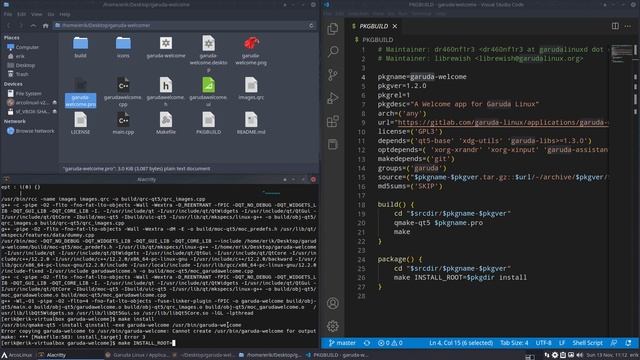Open Help menu in file manager
The image size is (640, 360).
pos(65,14)
